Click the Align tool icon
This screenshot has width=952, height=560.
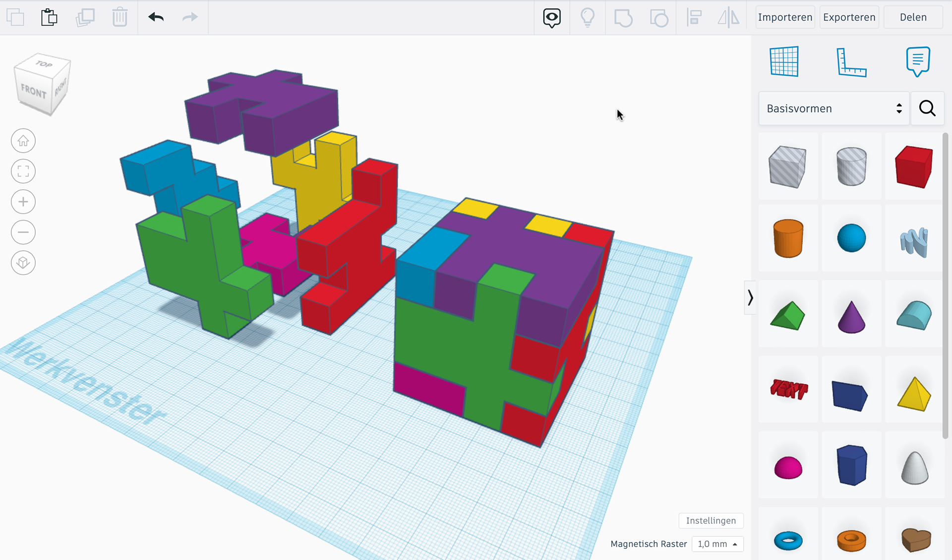(694, 18)
